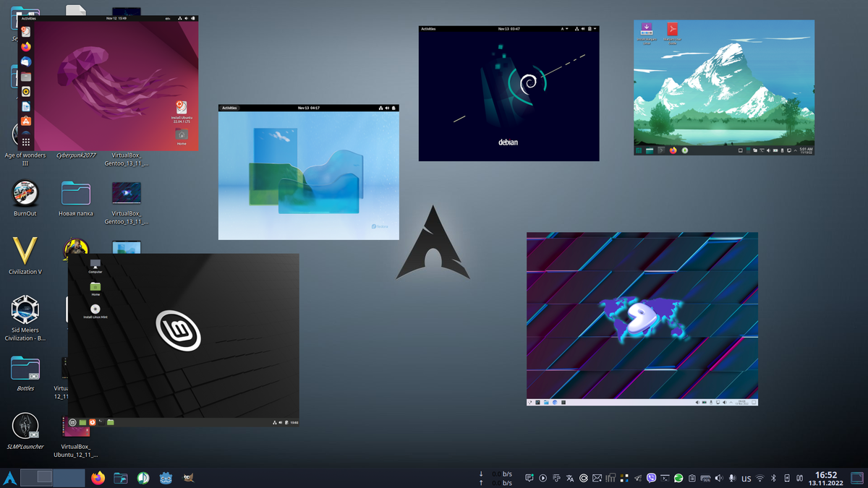This screenshot has width=868, height=488.
Task: Click Firefox in the Manjaro screenshot panel
Action: [x=673, y=150]
